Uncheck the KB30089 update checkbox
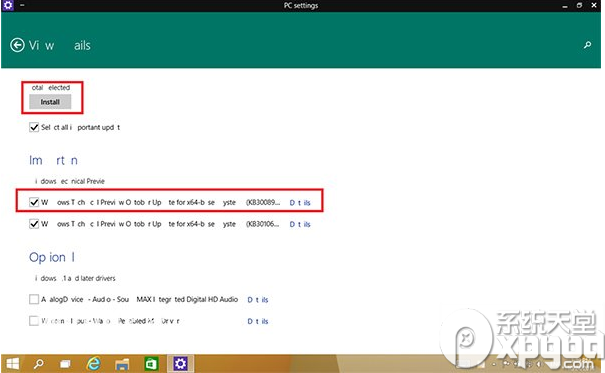 [x=34, y=202]
